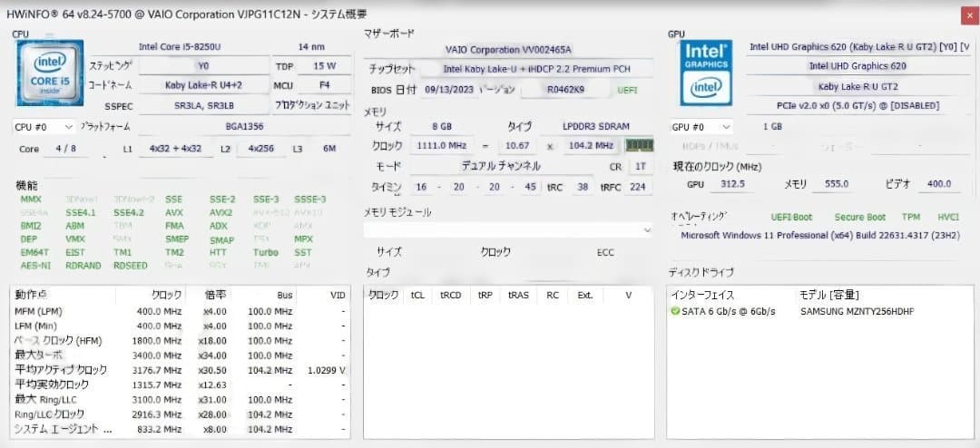Click the 倍率 column header
Image resolution: width=980 pixels, height=448 pixels.
(x=216, y=295)
